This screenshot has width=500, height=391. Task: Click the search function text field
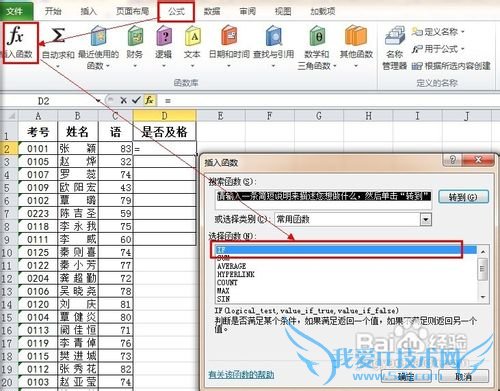pos(323,200)
